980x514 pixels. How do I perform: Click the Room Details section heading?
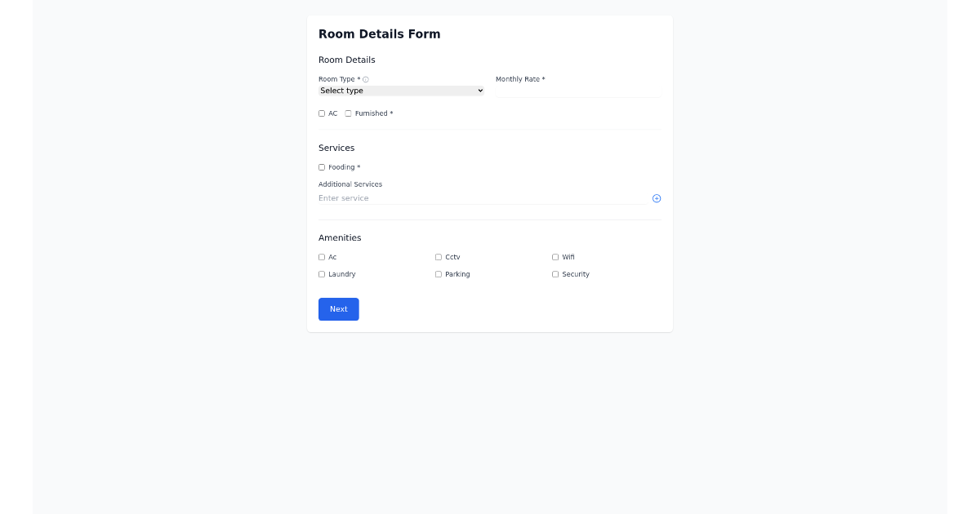[x=346, y=60]
